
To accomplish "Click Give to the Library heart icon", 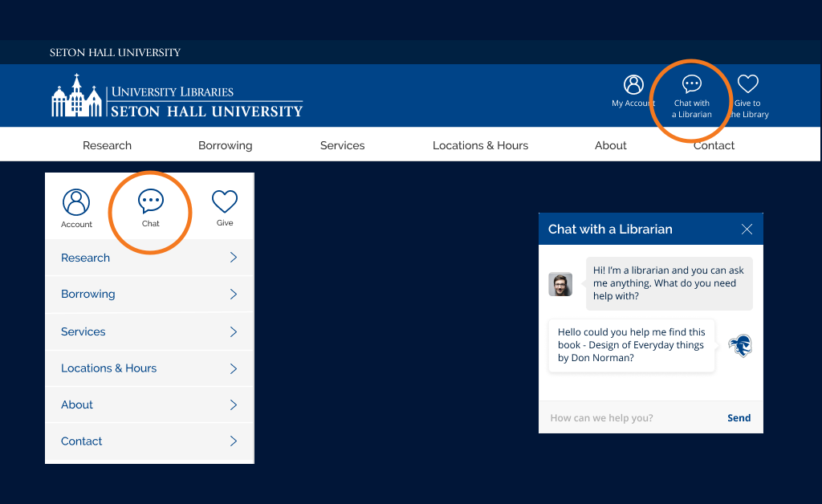I will tap(747, 83).
